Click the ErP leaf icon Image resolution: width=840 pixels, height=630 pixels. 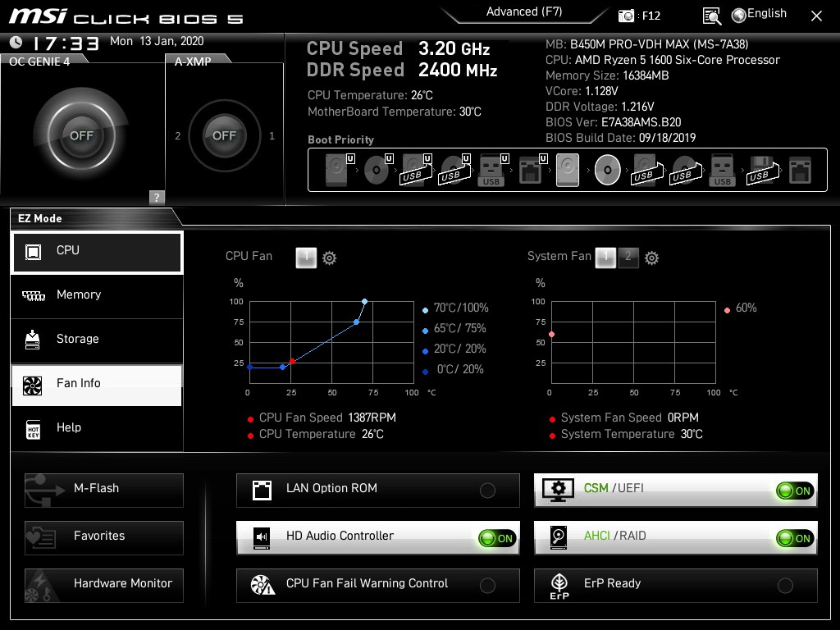point(559,586)
